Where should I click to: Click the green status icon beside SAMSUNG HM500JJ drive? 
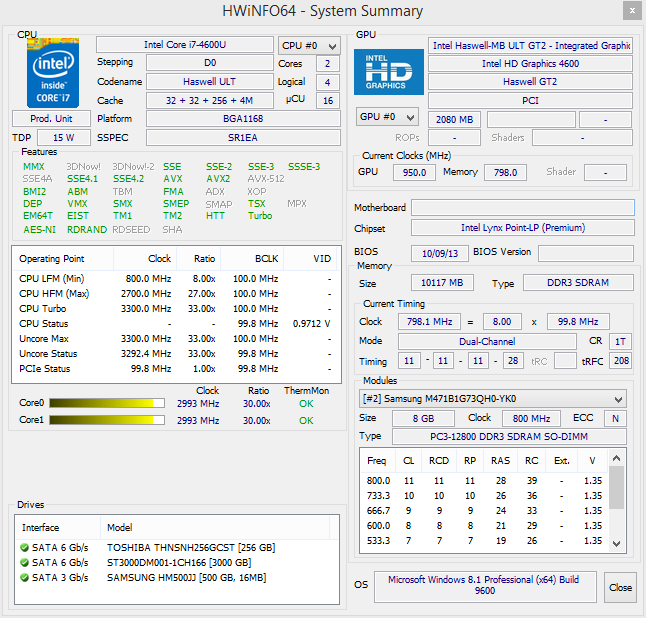coord(24,578)
